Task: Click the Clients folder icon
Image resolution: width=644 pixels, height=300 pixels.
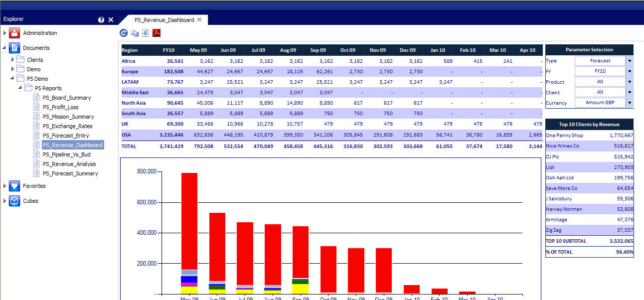Action: 20,60
